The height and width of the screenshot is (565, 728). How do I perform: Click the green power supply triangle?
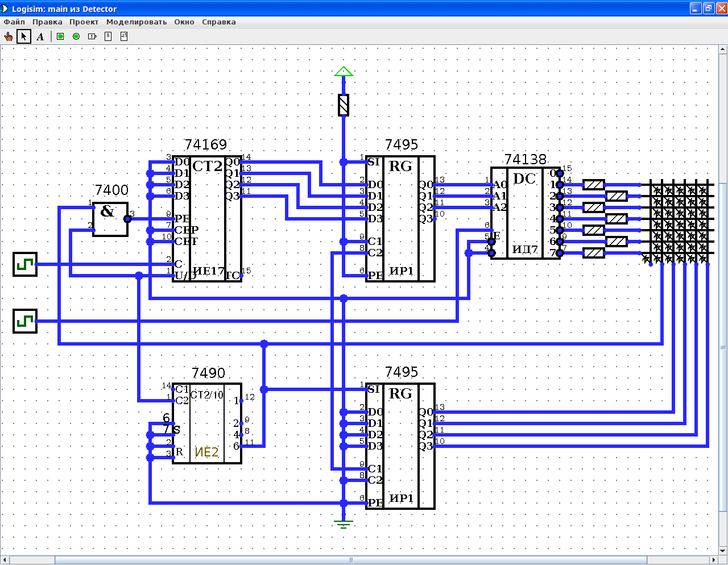click(344, 72)
